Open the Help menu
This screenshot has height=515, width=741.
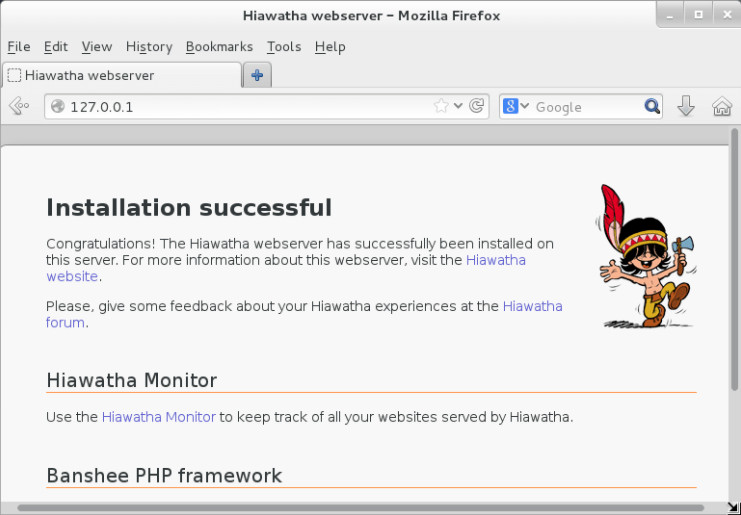click(330, 47)
